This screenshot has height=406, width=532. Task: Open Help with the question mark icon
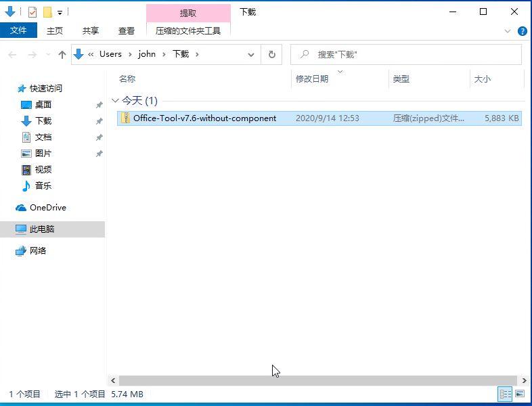pos(522,31)
